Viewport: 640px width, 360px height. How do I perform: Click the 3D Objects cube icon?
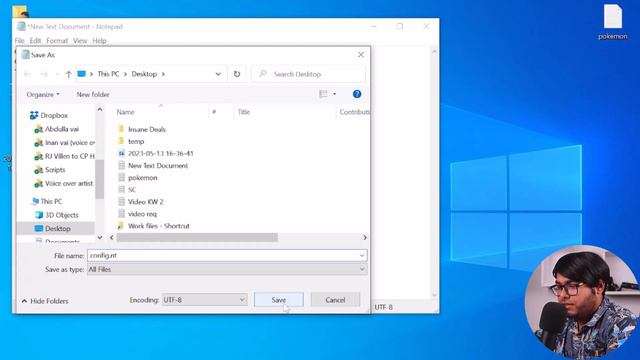pyautogui.click(x=39, y=215)
